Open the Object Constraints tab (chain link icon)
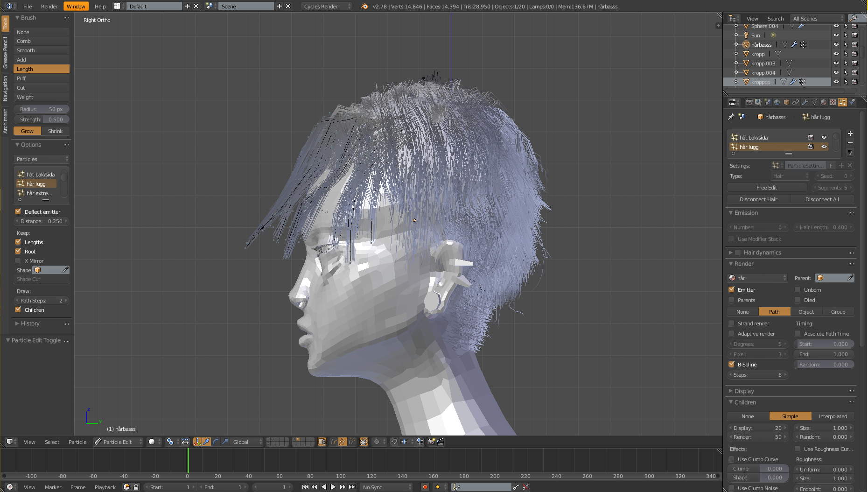868x492 pixels. point(796,102)
